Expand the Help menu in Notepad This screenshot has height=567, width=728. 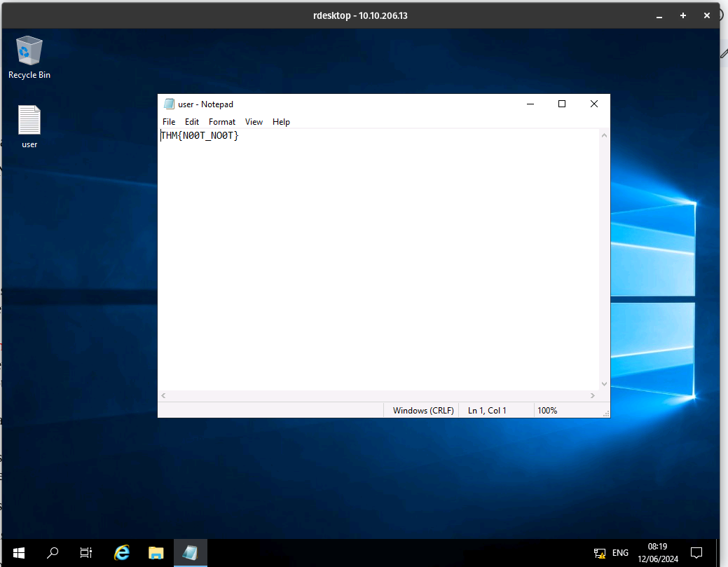click(x=281, y=122)
